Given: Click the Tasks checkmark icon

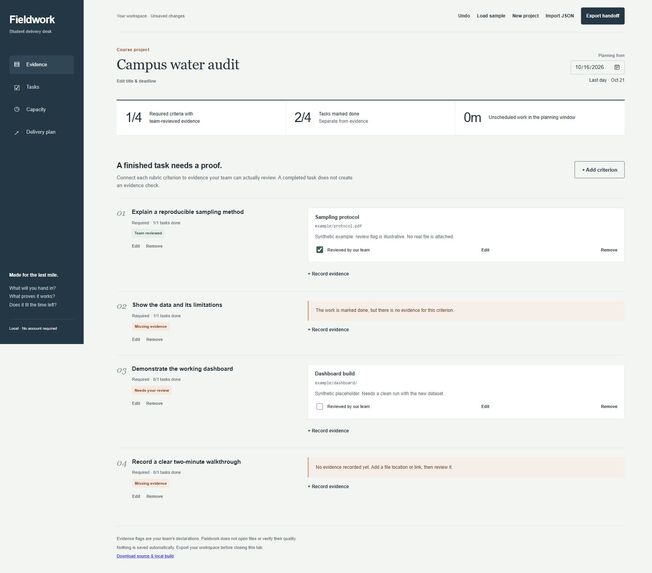Looking at the screenshot, I should tap(17, 87).
